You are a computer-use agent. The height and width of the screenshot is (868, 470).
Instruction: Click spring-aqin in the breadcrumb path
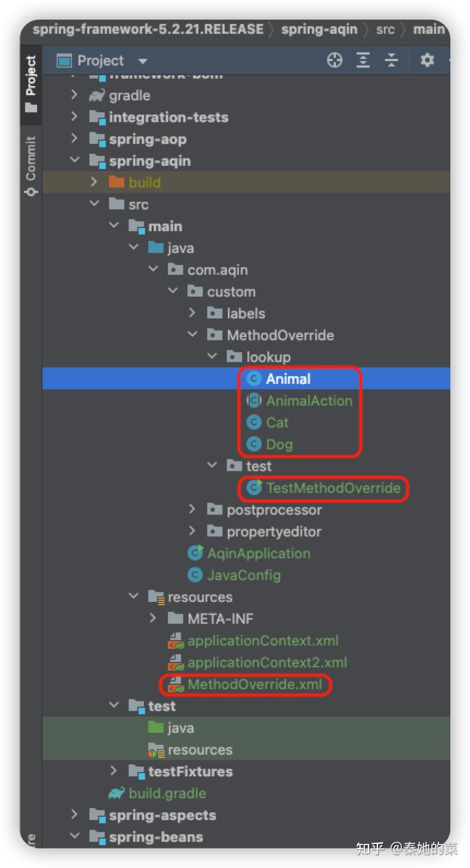tap(319, 29)
